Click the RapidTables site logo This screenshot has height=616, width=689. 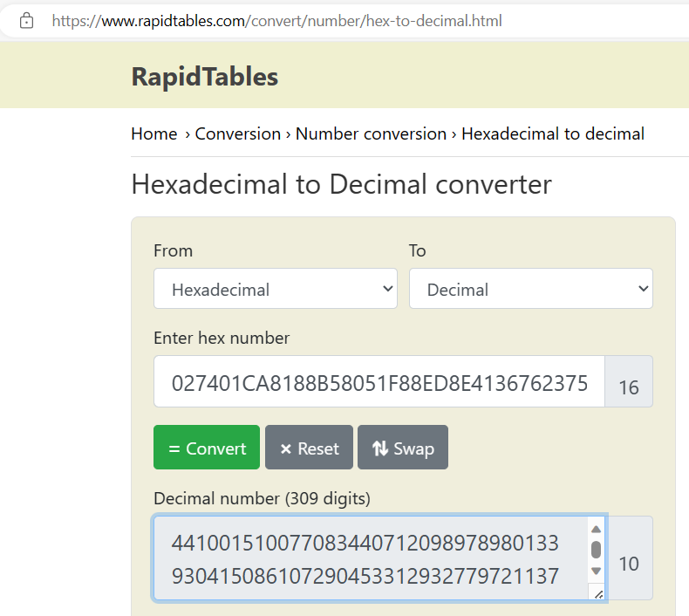pyautogui.click(x=205, y=77)
